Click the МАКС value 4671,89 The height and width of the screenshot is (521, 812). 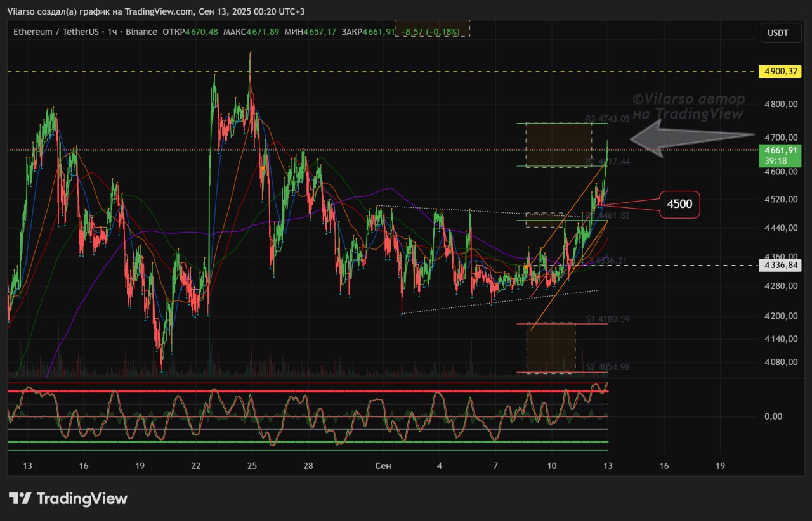[263, 32]
